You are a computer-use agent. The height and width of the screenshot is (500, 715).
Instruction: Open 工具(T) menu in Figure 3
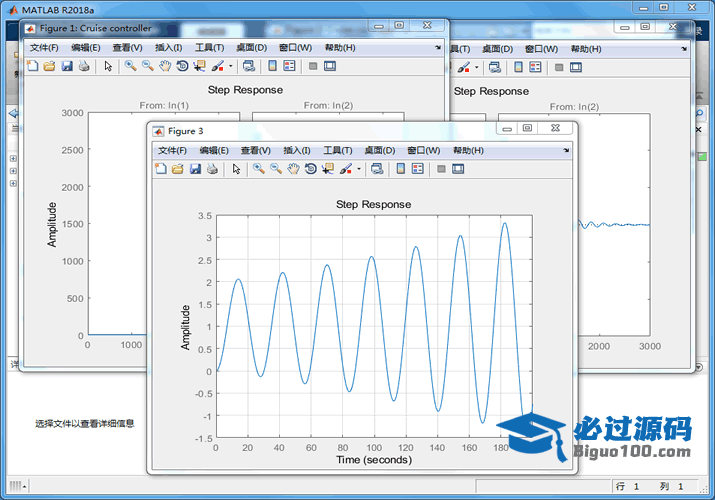(338, 150)
